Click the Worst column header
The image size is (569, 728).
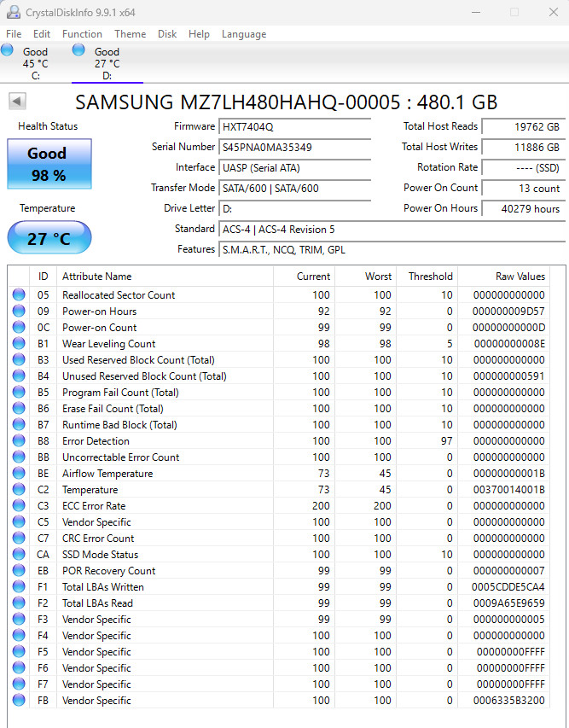(x=365, y=277)
